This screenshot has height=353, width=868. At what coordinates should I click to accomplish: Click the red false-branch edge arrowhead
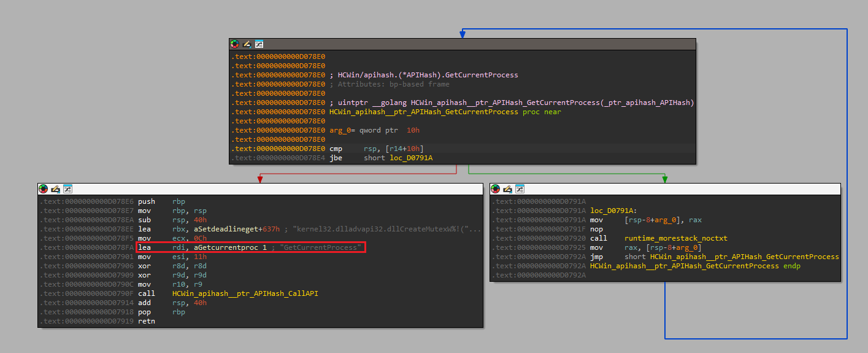(x=260, y=179)
